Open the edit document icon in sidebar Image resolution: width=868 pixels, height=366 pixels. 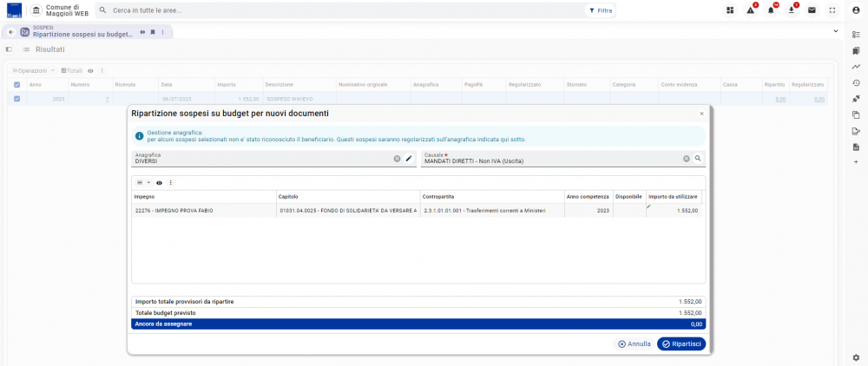(x=856, y=131)
